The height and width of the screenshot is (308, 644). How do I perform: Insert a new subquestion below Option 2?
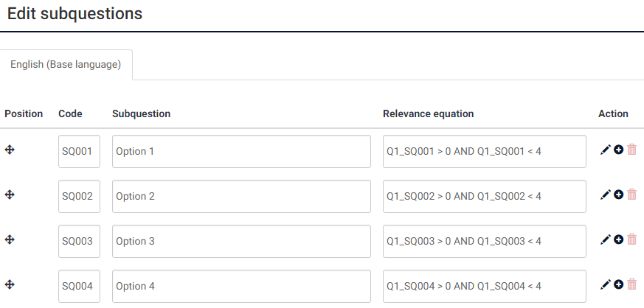[619, 195]
